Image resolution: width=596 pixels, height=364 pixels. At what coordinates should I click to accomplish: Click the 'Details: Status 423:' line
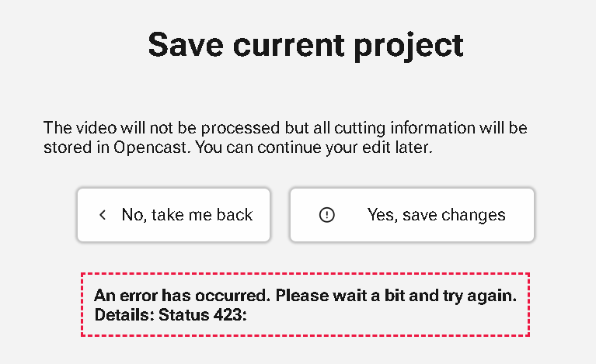pos(171,314)
